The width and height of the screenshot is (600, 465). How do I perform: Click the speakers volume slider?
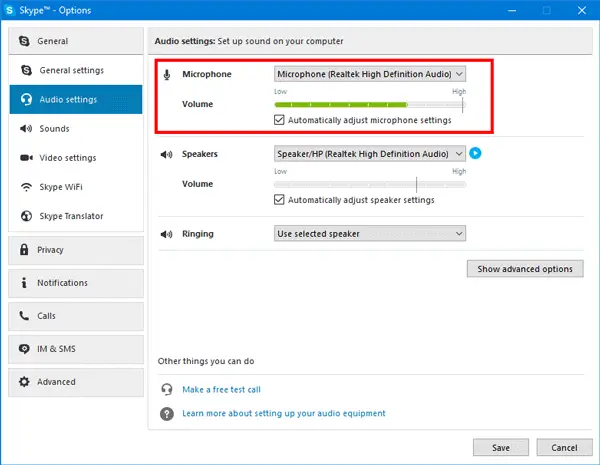pyautogui.click(x=370, y=184)
